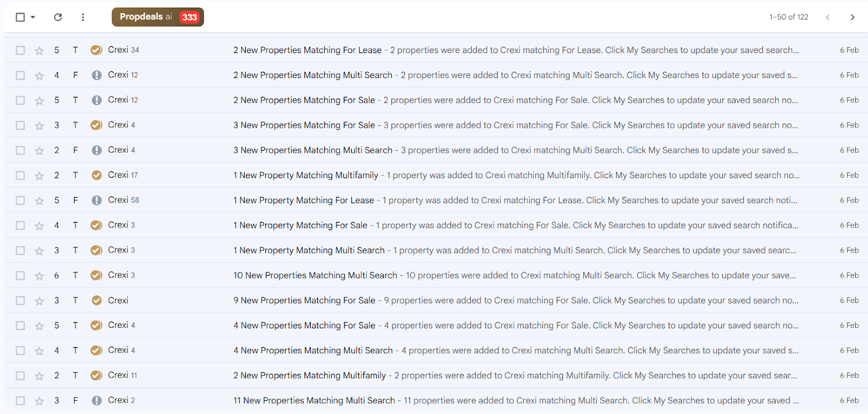Click exclamation status icon on '2 New Properties Matching For Sale'
Image resolution: width=868 pixels, height=414 pixels.
[97, 100]
